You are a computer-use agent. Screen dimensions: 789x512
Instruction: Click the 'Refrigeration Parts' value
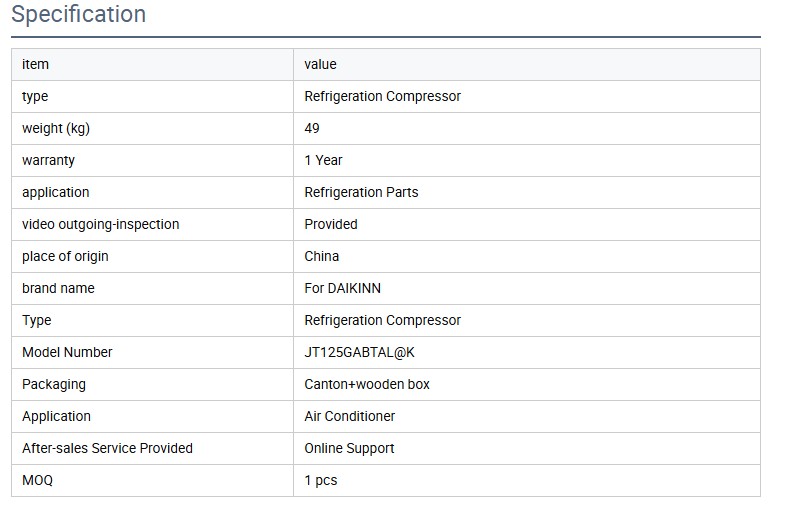(361, 192)
